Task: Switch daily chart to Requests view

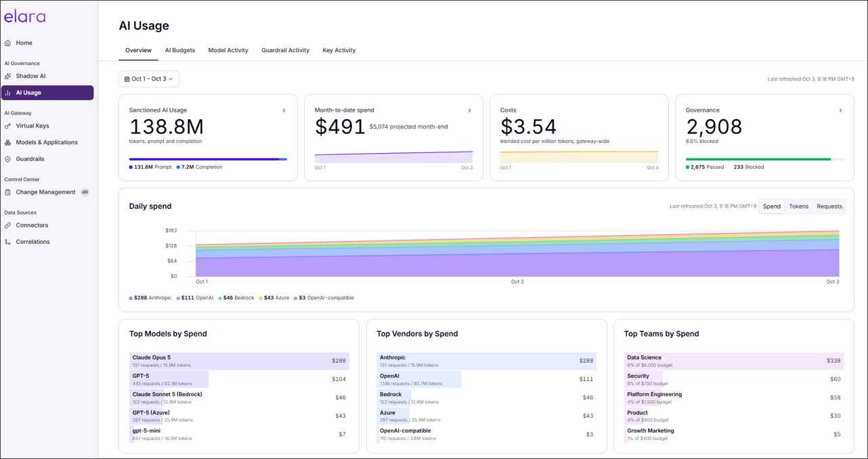Action: click(x=829, y=206)
